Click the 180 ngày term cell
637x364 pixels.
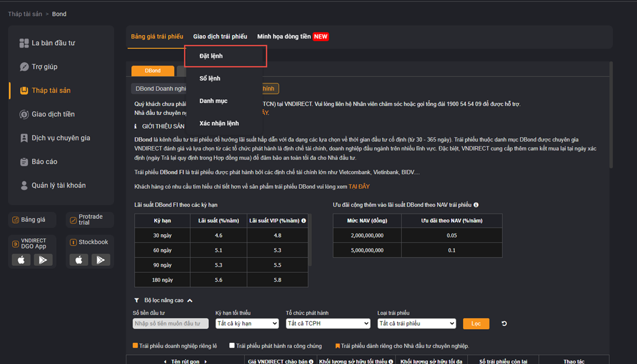pos(163,280)
